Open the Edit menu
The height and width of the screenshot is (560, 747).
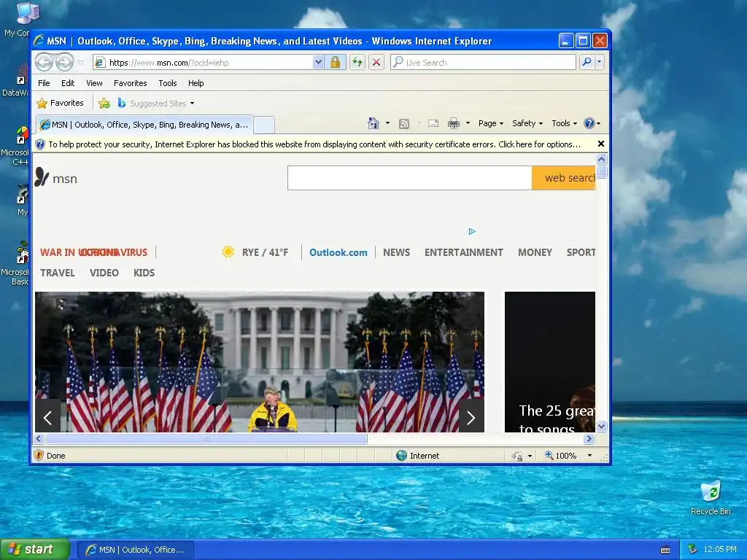[x=68, y=83]
